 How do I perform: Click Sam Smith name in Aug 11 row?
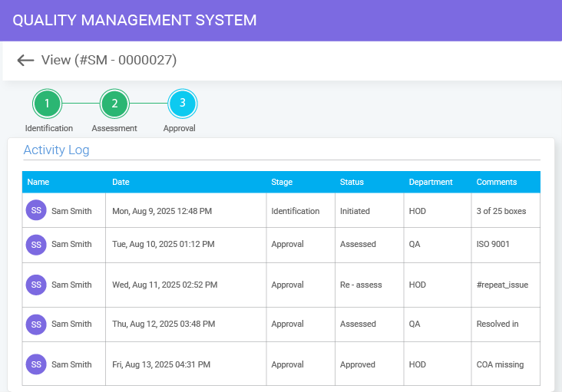click(71, 285)
